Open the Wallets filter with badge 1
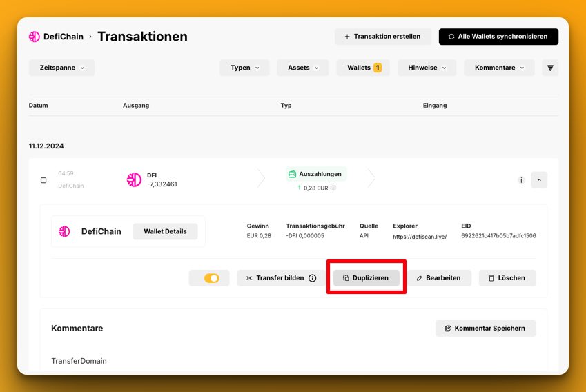 coord(363,68)
